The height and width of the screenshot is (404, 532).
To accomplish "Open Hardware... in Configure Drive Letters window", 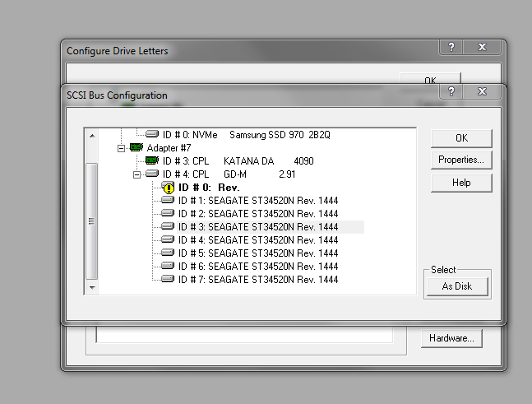I will pyautogui.click(x=451, y=338).
